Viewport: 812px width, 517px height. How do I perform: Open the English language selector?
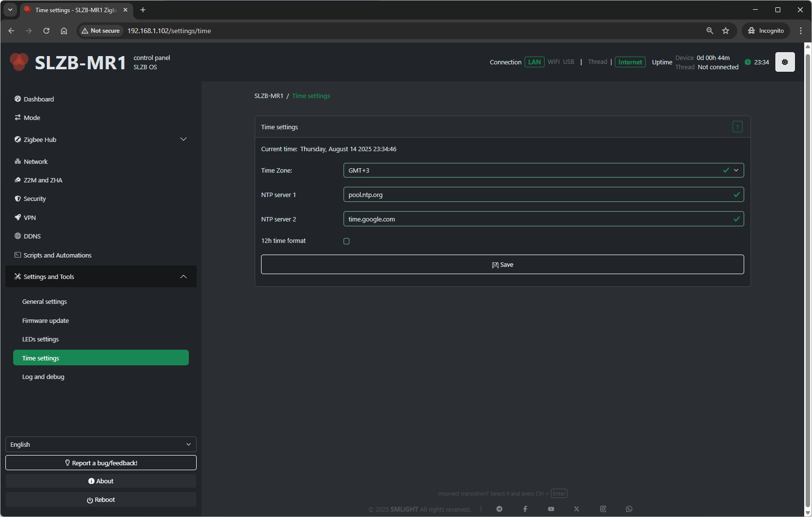click(x=101, y=444)
